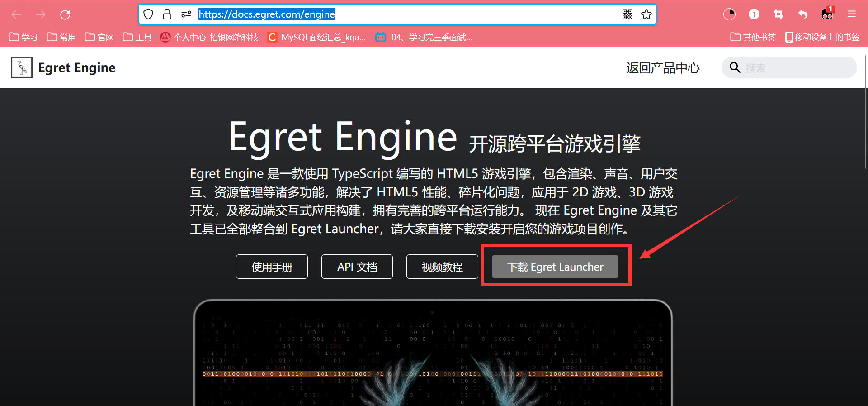This screenshot has width=868, height=406.
Task: Click 返回产品中心 link
Action: [x=663, y=68]
